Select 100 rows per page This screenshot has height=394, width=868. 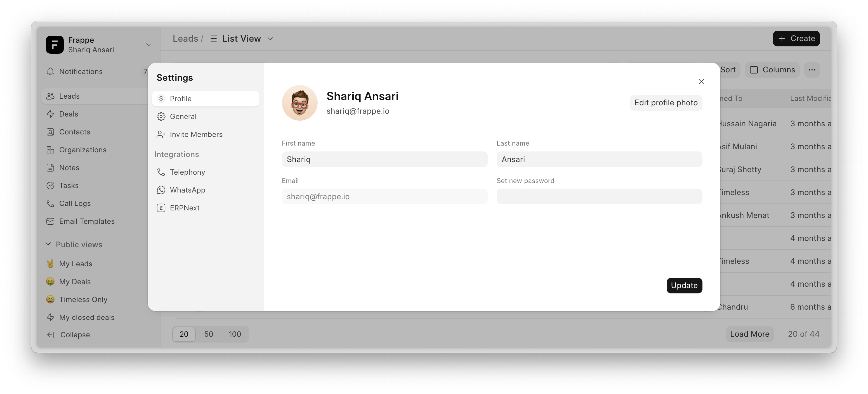pyautogui.click(x=235, y=334)
